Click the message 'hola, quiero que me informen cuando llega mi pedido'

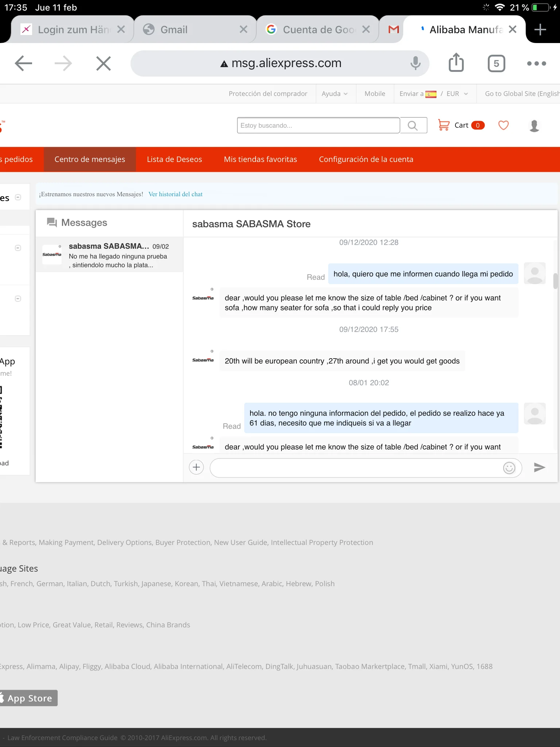point(423,274)
